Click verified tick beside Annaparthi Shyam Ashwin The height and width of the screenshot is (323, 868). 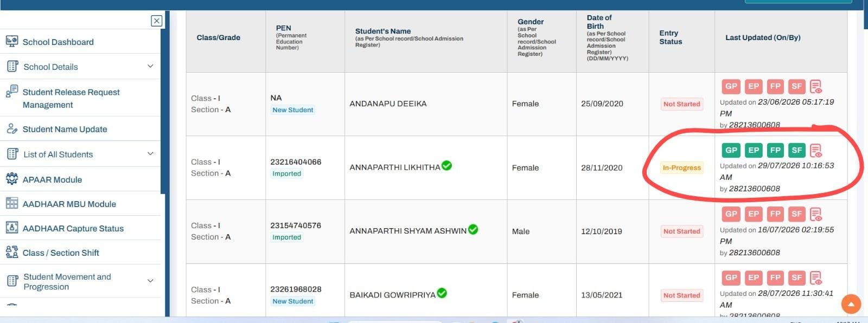(473, 229)
